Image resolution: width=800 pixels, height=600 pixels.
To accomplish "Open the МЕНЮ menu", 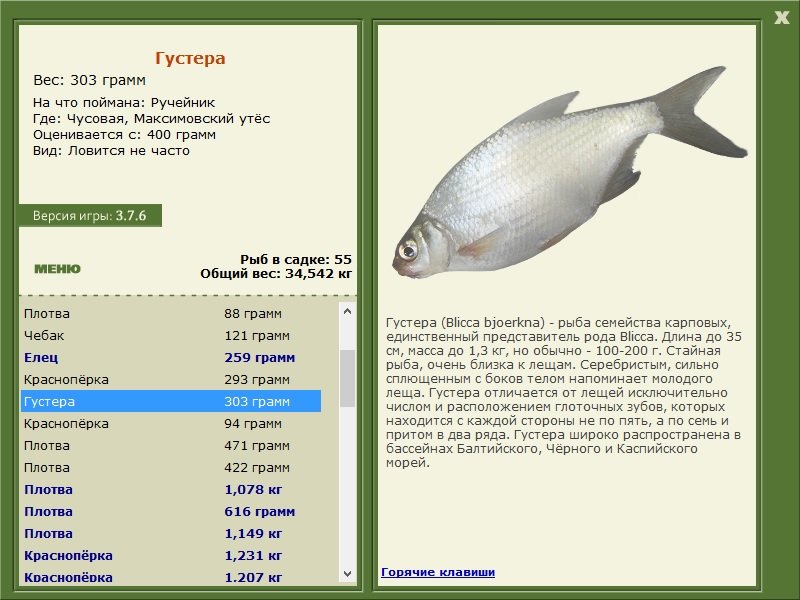I will pyautogui.click(x=57, y=269).
